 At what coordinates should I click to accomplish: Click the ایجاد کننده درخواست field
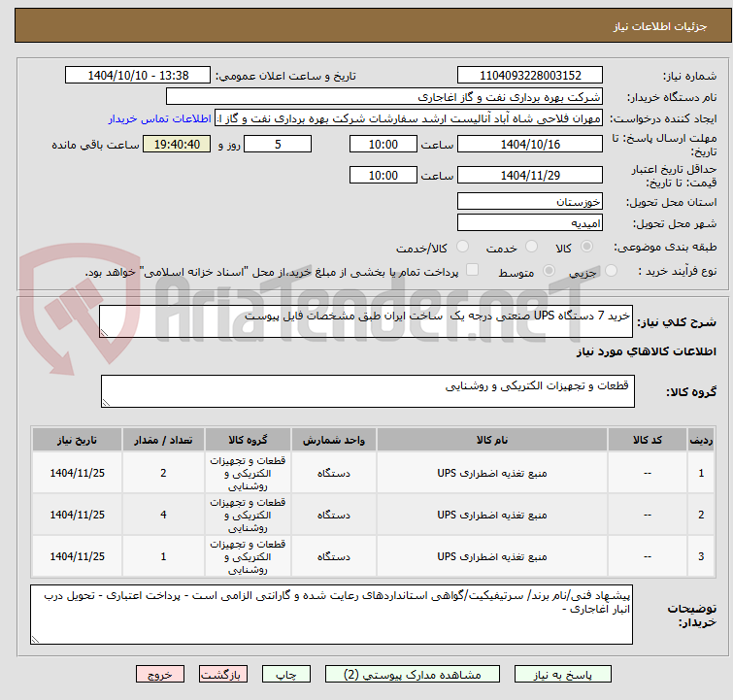click(409, 118)
